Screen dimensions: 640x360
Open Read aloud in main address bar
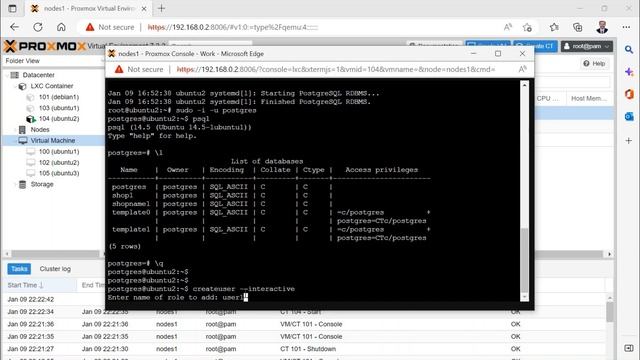point(508,27)
